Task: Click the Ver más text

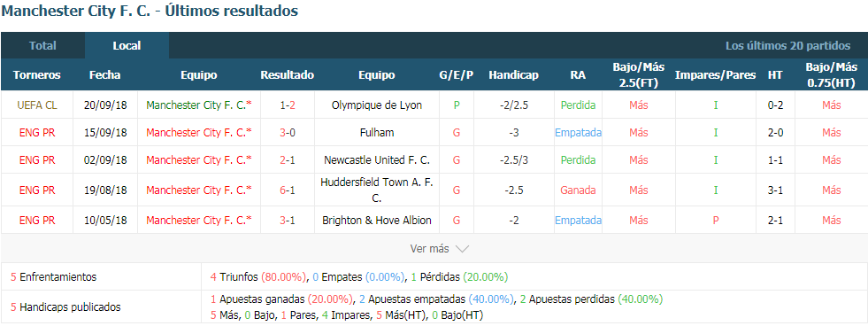Action: coord(429,249)
